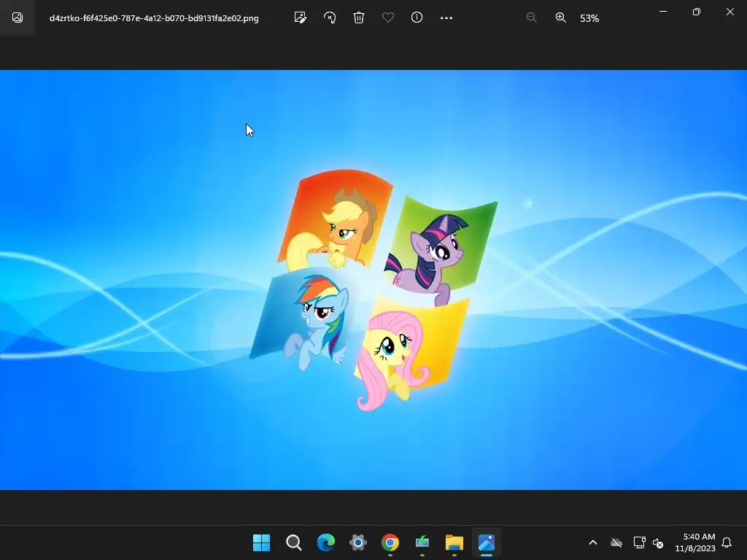The image size is (747, 560).
Task: Click the OneDrive cloud tray icon
Action: coord(616,542)
